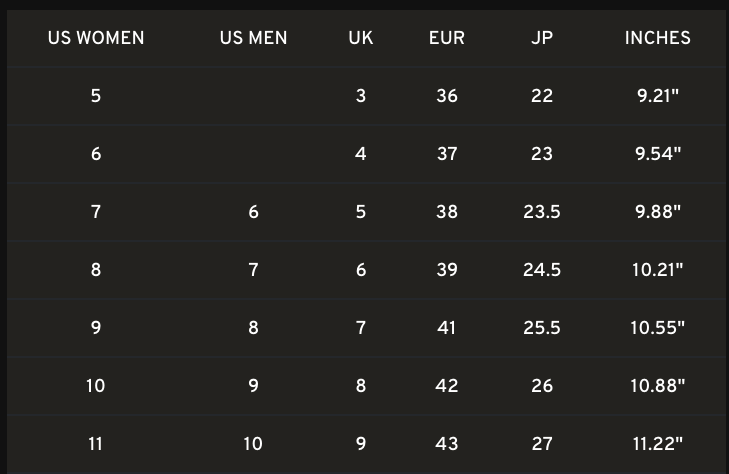
Task: Select the UK column header
Action: [361, 38]
